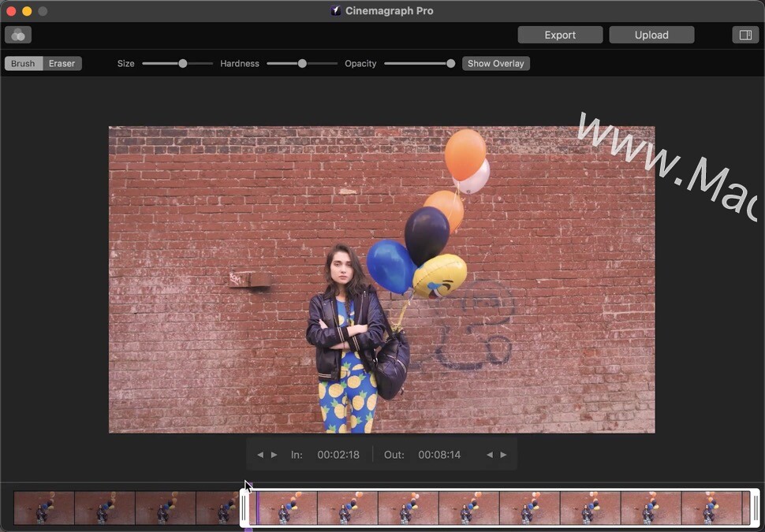Click the Hardness slider handle
Viewport: 765px width, 532px height.
click(301, 63)
